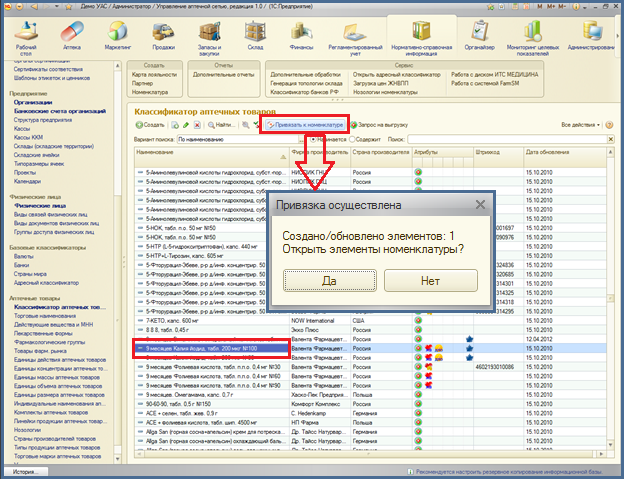Image resolution: width=624 pixels, height=479 pixels.
Task: Click Дополнительные отчеты link
Action: pos(223,74)
